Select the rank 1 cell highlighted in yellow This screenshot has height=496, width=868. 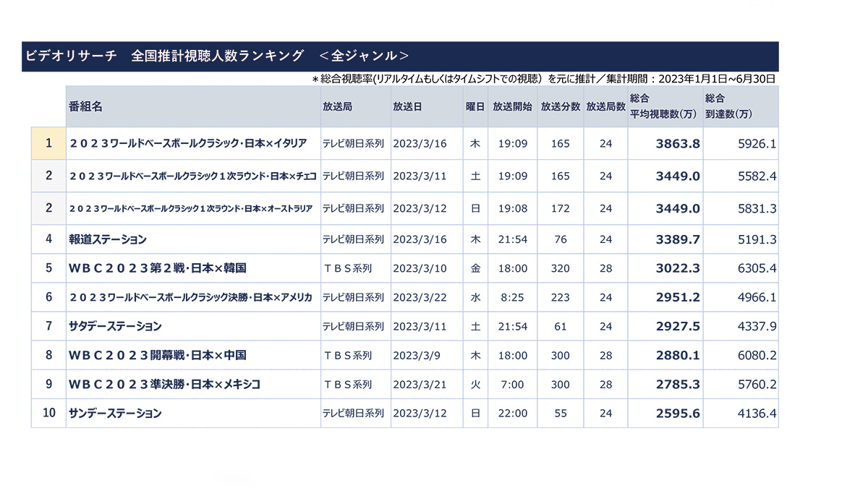[48, 143]
